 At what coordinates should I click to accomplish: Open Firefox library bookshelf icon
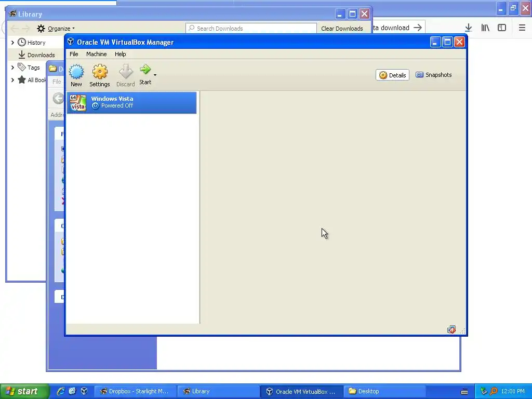pyautogui.click(x=485, y=28)
